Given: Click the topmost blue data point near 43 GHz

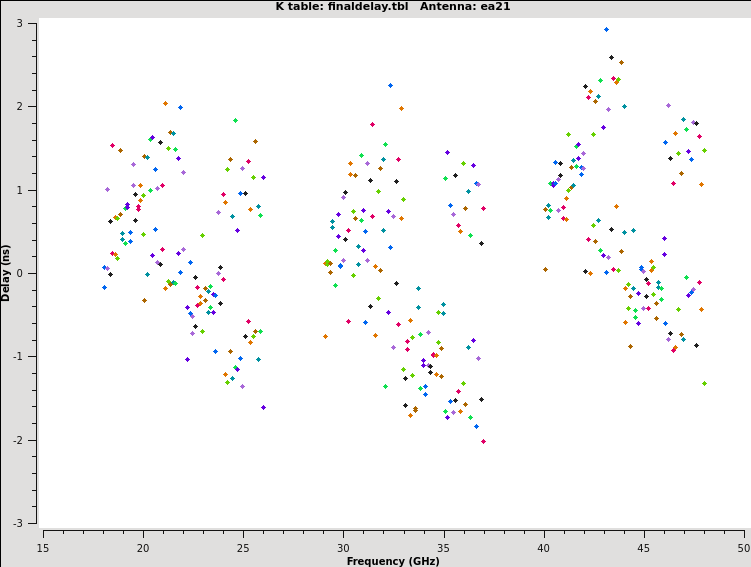Looking at the screenshot, I should [x=606, y=30].
